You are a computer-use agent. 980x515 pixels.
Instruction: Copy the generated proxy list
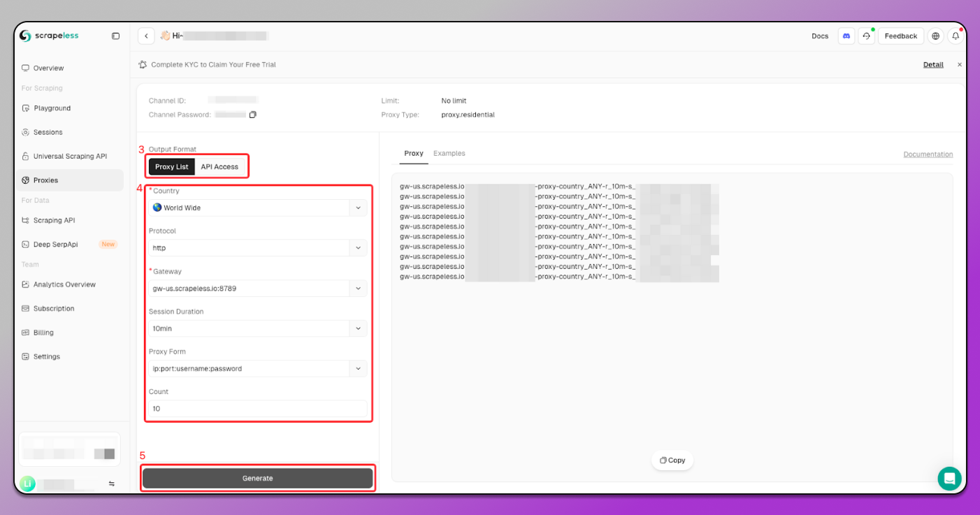pos(672,460)
